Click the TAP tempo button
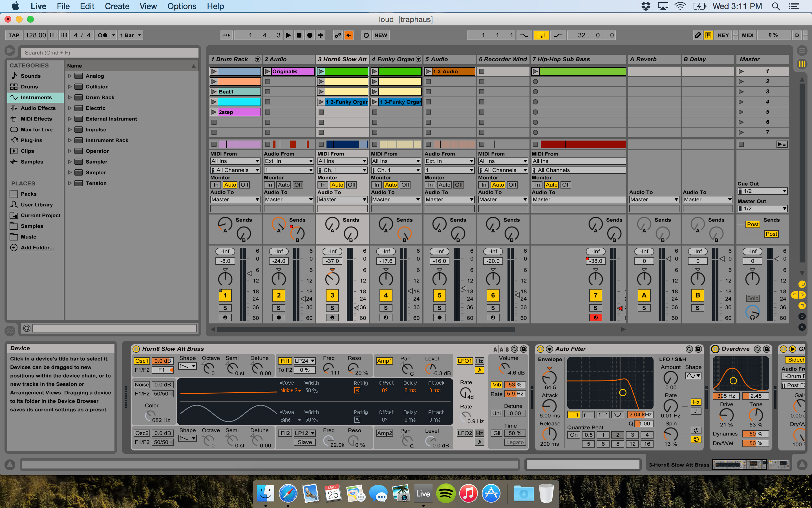Image resolution: width=812 pixels, height=508 pixels. pyautogui.click(x=14, y=35)
